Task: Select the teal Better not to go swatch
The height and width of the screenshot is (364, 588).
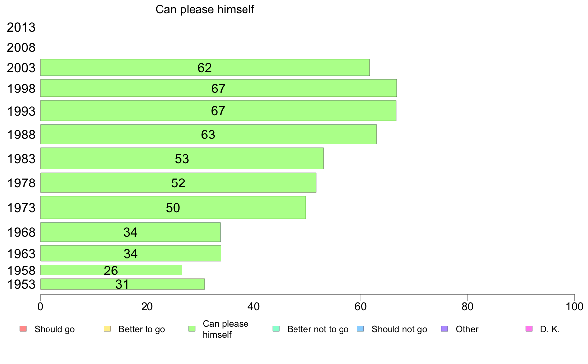Action: (x=276, y=329)
